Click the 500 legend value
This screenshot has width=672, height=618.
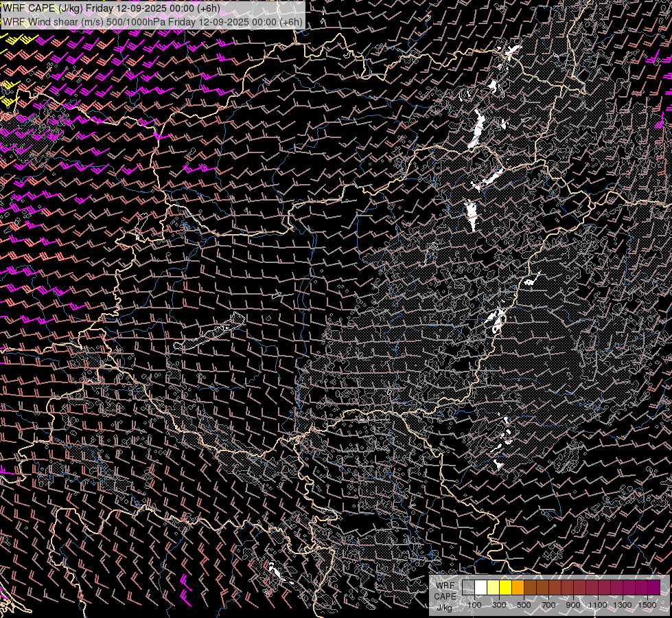point(524,605)
